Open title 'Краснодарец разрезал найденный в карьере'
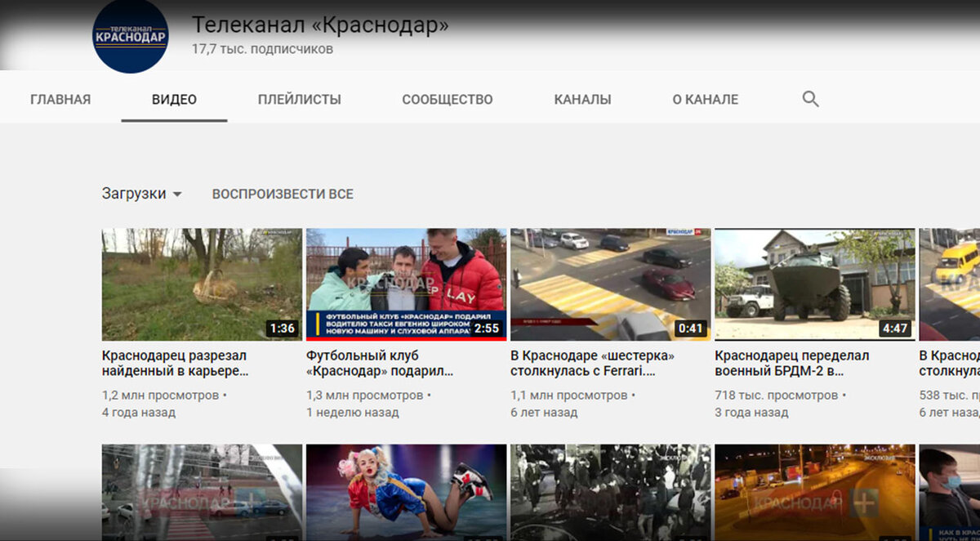980x541 pixels. pos(175,364)
